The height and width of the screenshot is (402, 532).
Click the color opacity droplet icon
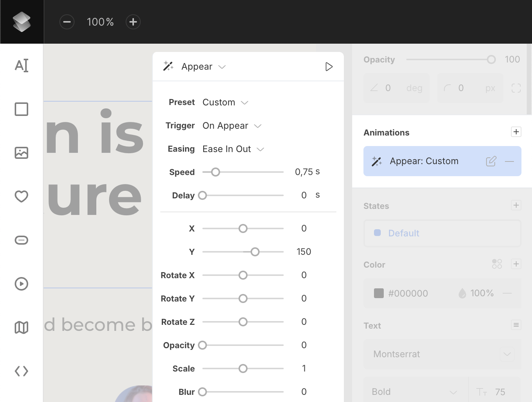pos(462,293)
